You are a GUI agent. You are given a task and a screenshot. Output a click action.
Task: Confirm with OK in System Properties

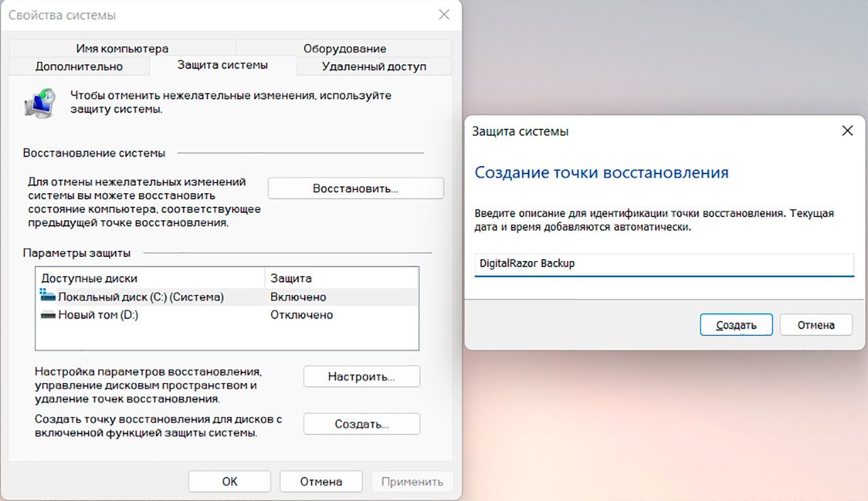pos(229,481)
